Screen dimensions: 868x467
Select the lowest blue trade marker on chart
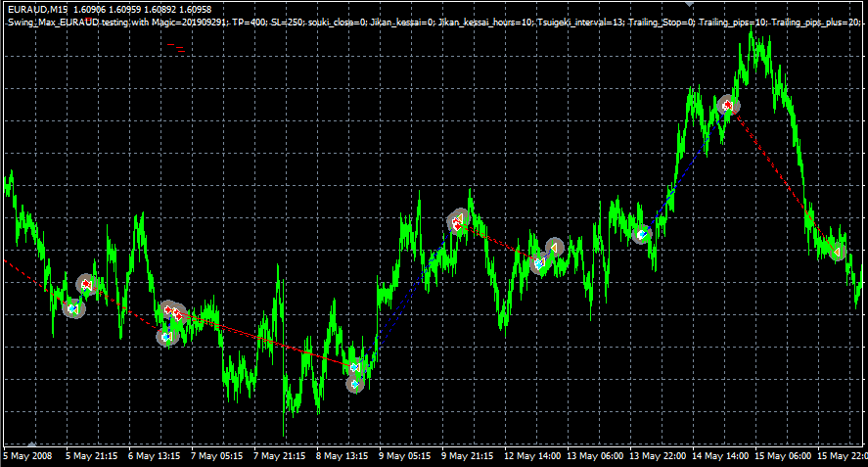(355, 384)
